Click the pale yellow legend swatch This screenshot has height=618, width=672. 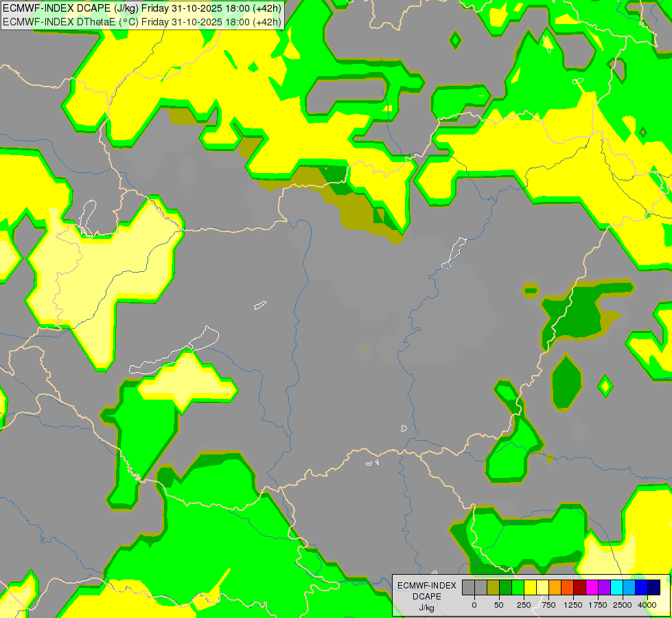tap(542, 587)
